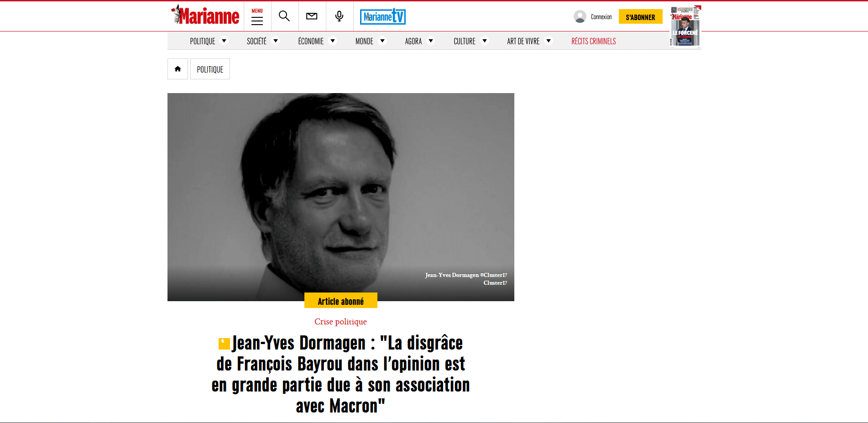This screenshot has width=868, height=423.
Task: Open the magazine cover thumbnail
Action: pos(685,26)
